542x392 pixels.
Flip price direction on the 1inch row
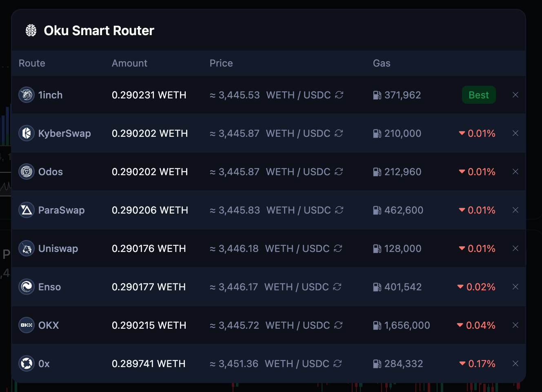pyautogui.click(x=339, y=95)
